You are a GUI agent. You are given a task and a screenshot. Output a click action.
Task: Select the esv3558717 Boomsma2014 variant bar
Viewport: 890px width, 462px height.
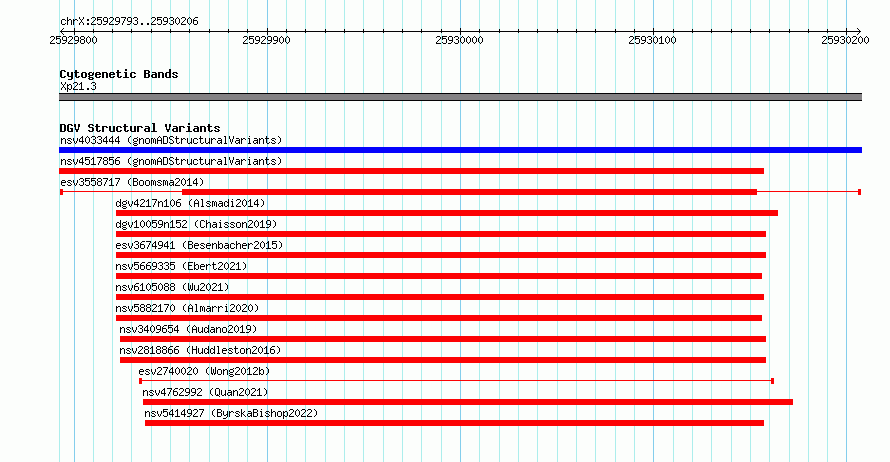(460, 192)
